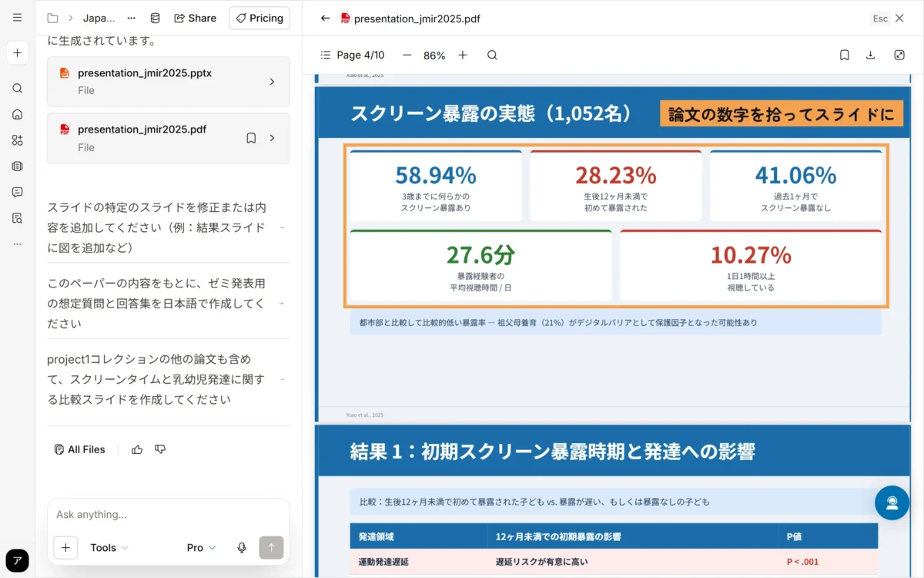Screen dimensions: 924x578
Task: Open the presentation_jmir2025.pptx file card
Action: tap(169, 82)
